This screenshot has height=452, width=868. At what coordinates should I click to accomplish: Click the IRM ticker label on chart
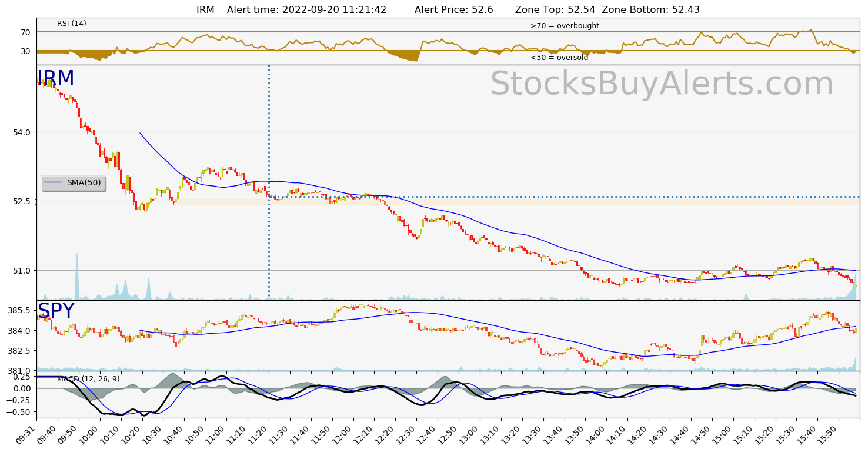pos(56,79)
